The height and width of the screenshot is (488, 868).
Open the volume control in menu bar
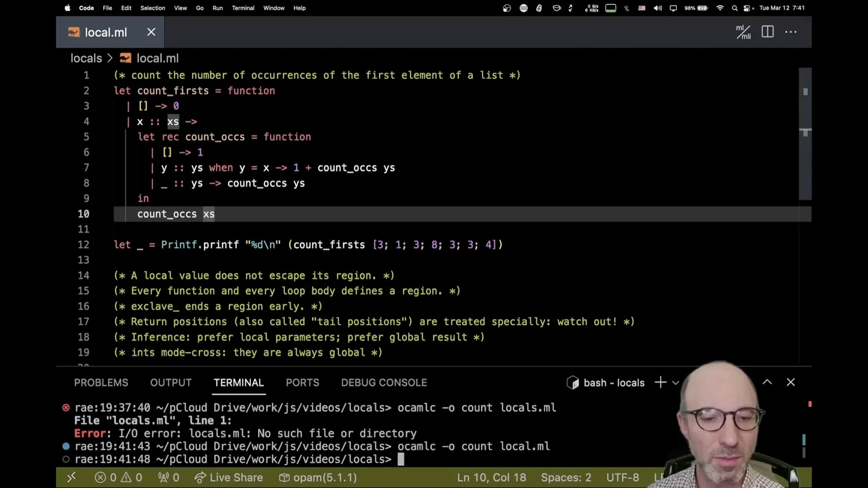pyautogui.click(x=658, y=8)
